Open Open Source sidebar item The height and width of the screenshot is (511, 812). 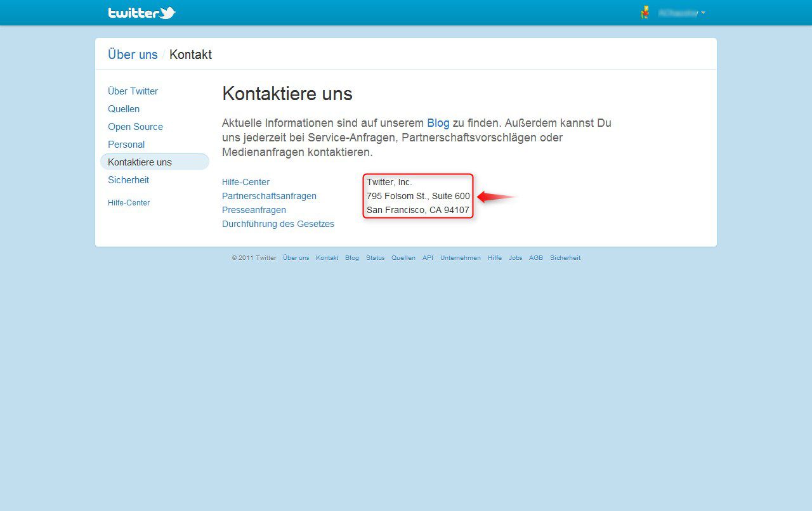pyautogui.click(x=135, y=127)
